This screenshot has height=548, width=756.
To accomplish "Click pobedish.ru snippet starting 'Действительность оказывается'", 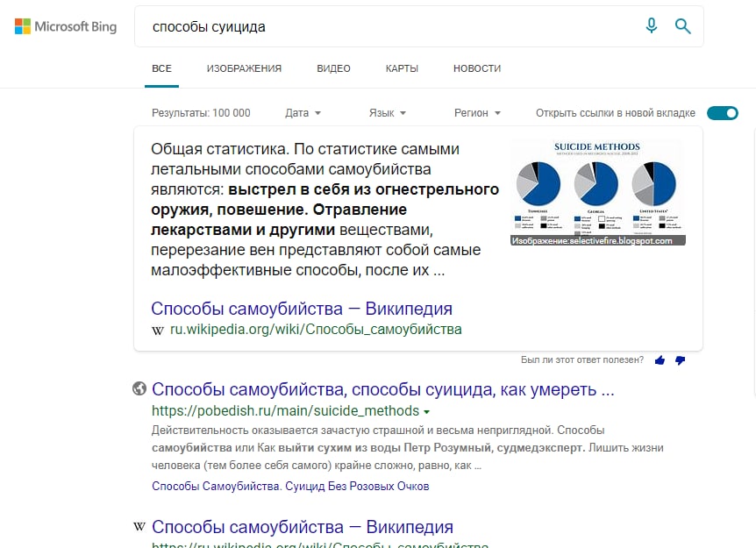I will 408,448.
